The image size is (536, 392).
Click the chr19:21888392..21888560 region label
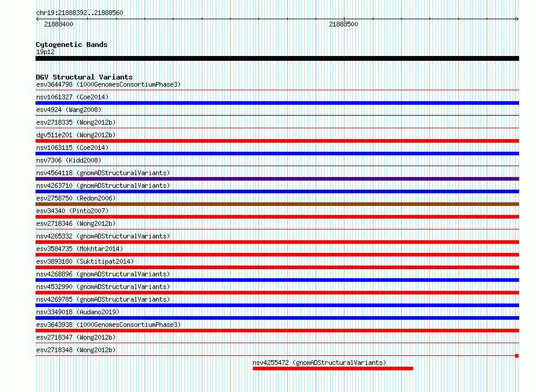79,13
